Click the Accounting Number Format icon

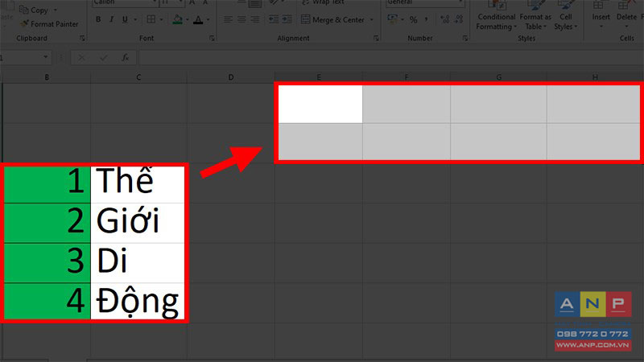point(392,19)
